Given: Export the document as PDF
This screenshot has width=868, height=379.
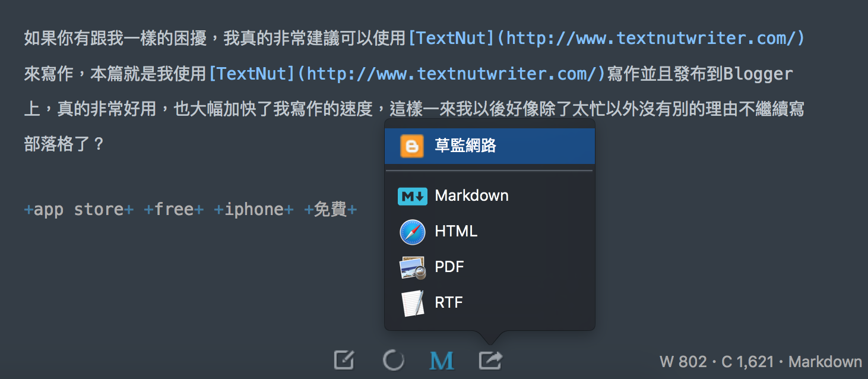Looking at the screenshot, I should click(x=490, y=267).
